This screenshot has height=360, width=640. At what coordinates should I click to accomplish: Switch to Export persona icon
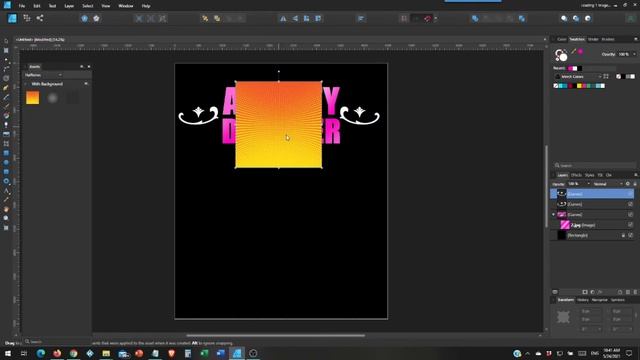(40, 18)
